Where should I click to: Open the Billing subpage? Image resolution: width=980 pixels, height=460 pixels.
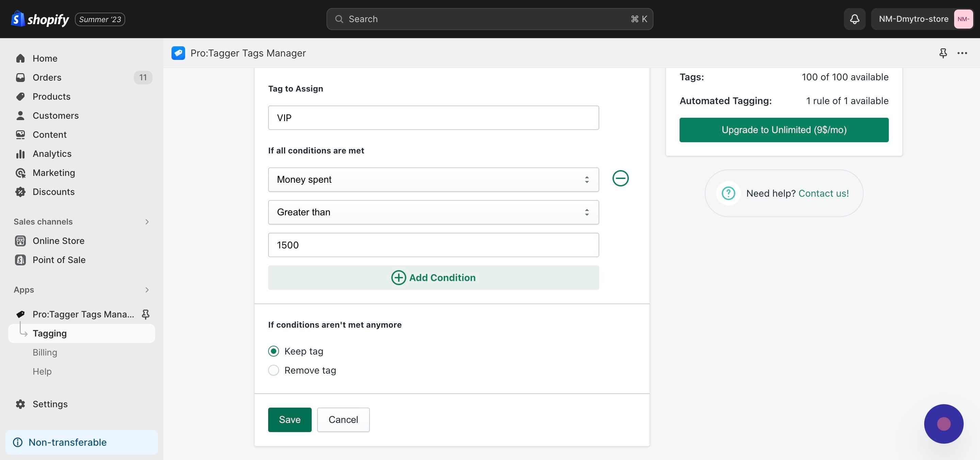45,352
